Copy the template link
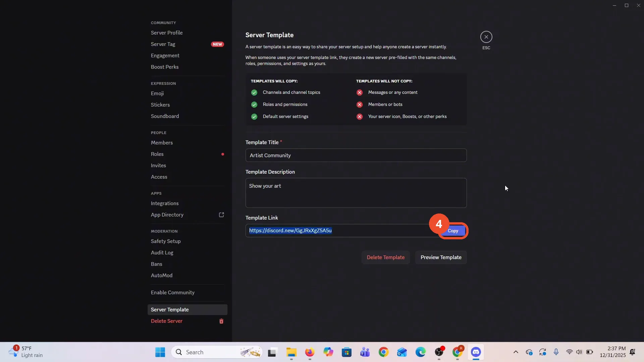Image resolution: width=644 pixels, height=362 pixels. click(x=453, y=231)
